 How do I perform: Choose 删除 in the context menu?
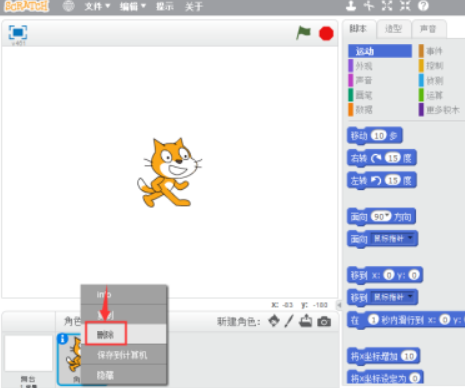click(106, 334)
